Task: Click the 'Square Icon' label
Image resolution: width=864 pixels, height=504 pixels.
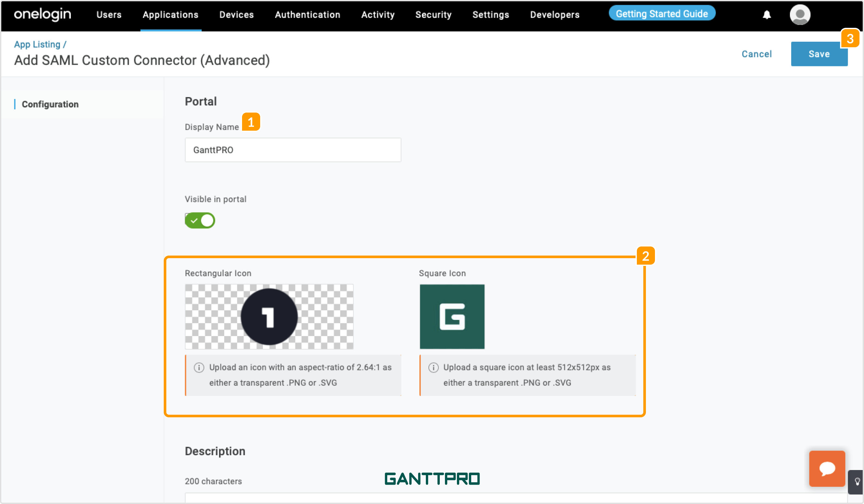Action: coord(442,273)
